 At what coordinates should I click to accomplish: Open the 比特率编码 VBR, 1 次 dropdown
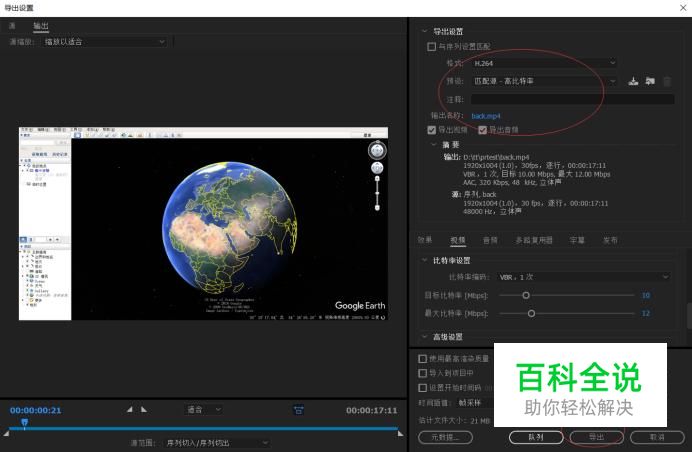tap(584, 277)
